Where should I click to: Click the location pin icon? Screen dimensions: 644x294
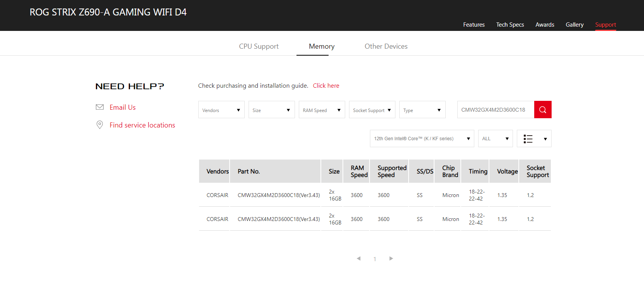(x=100, y=125)
